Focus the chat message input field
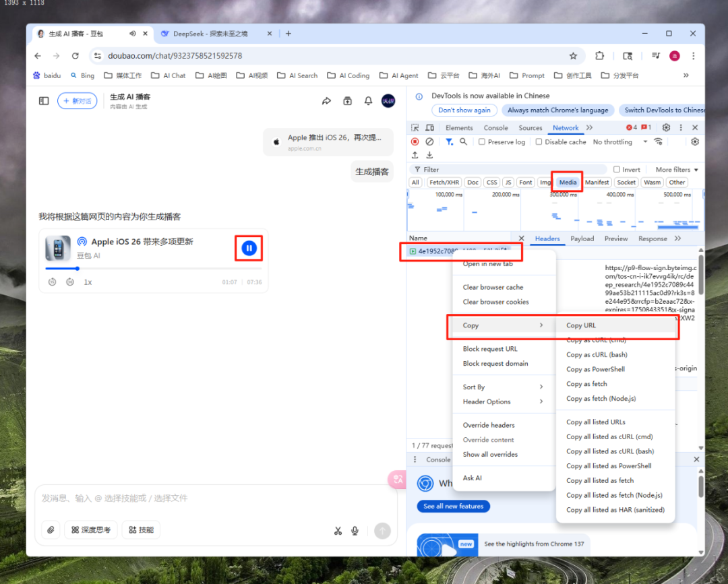This screenshot has height=584, width=728. [216, 498]
